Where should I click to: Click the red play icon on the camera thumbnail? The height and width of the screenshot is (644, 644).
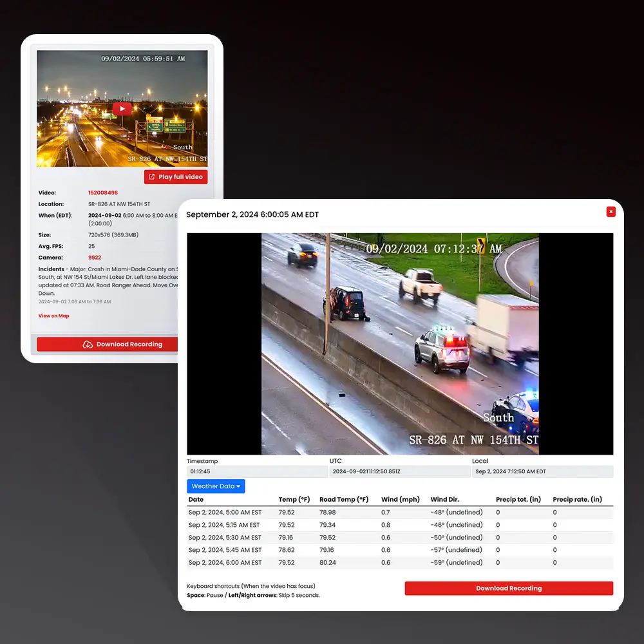pos(122,109)
